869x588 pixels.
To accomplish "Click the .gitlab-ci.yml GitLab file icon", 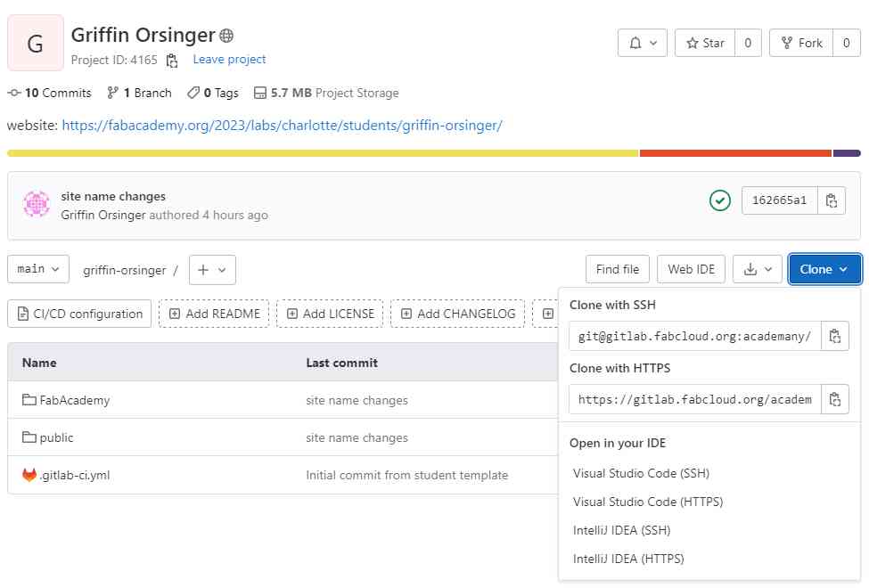I will (29, 475).
